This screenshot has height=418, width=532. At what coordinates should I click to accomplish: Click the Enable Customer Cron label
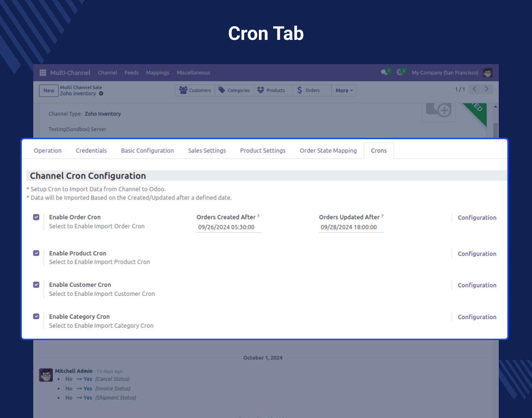click(x=80, y=285)
